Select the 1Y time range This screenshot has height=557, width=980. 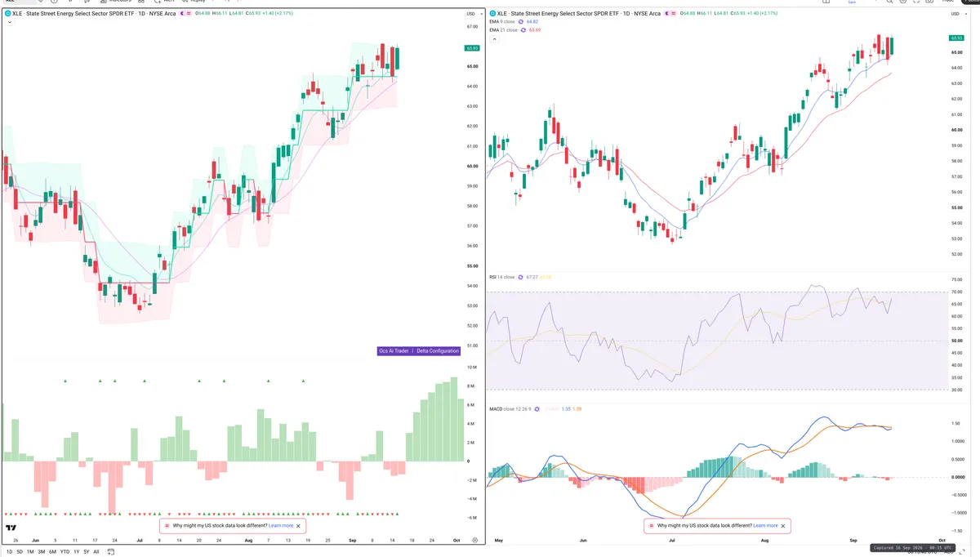click(76, 551)
